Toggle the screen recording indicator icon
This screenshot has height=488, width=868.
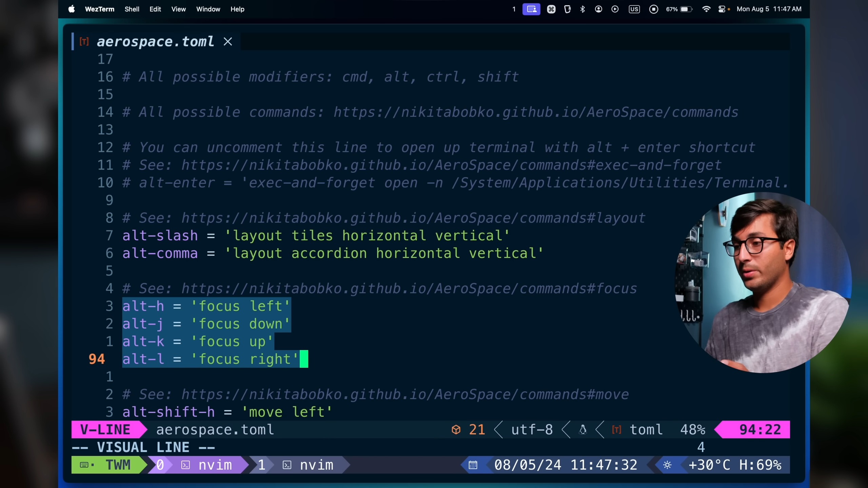654,9
